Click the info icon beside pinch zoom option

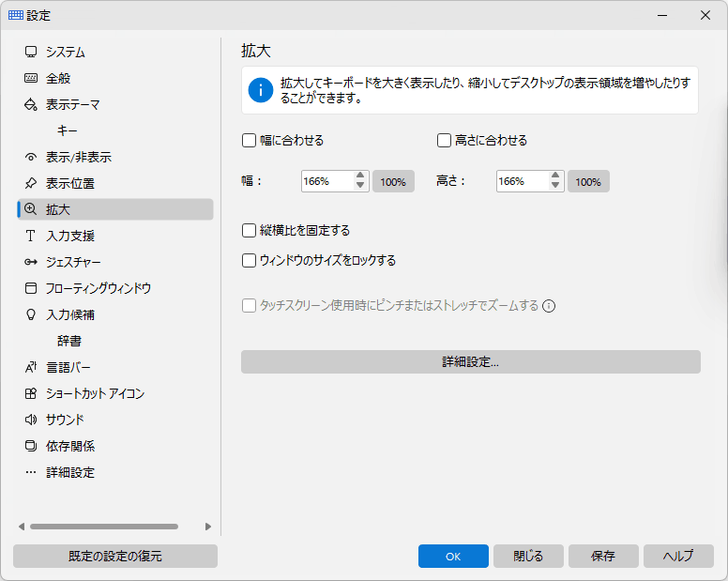point(549,306)
